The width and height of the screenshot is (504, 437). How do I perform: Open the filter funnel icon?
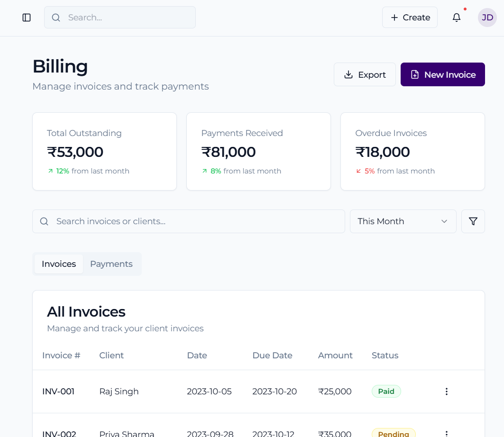click(x=473, y=221)
